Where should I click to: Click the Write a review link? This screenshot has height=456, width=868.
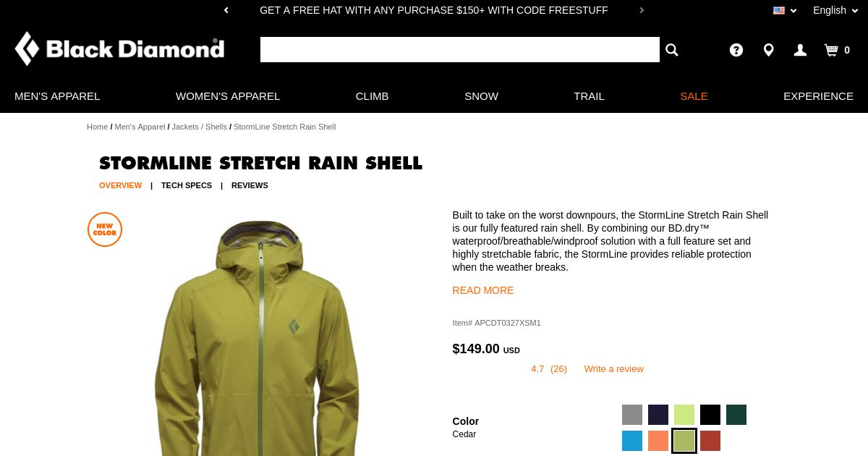coord(614,368)
